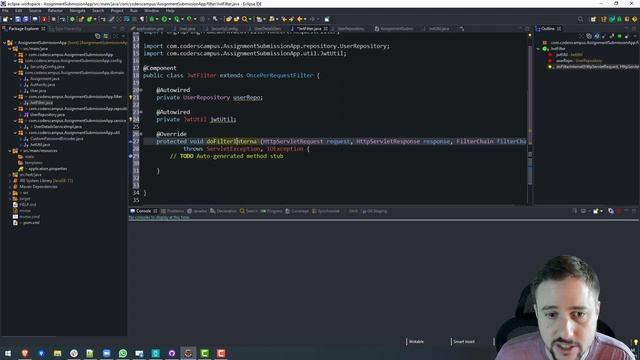Expand the Maven Dependencies node

pyautogui.click(x=10, y=187)
